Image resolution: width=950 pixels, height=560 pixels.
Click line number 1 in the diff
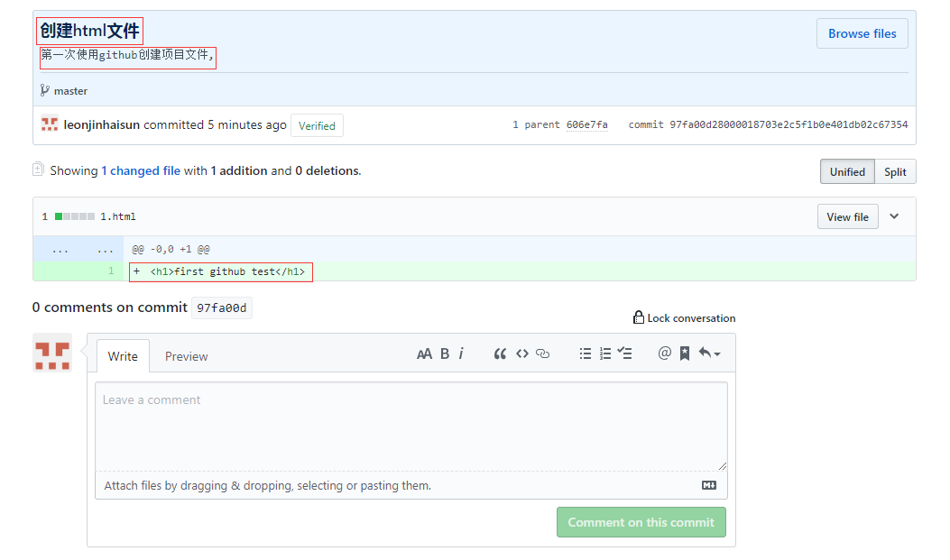coord(111,271)
